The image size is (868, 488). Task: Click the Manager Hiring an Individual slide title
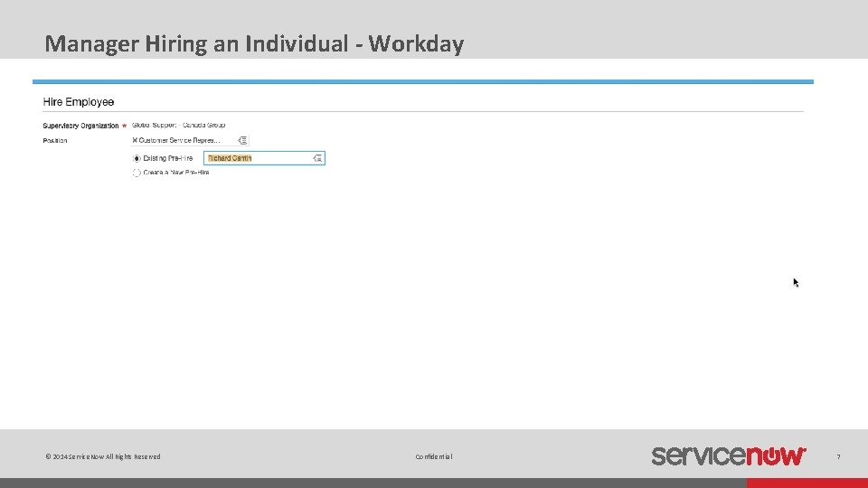254,43
